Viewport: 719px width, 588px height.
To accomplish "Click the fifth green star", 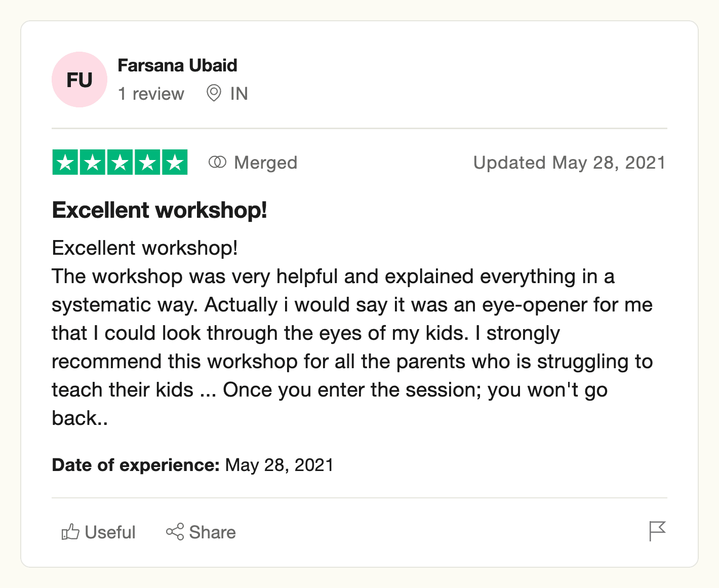I will click(176, 162).
